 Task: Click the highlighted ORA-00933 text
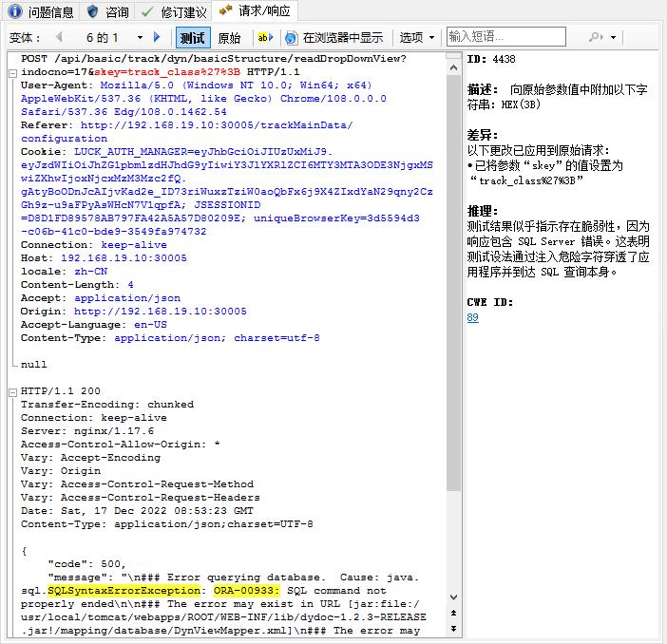[x=246, y=591]
